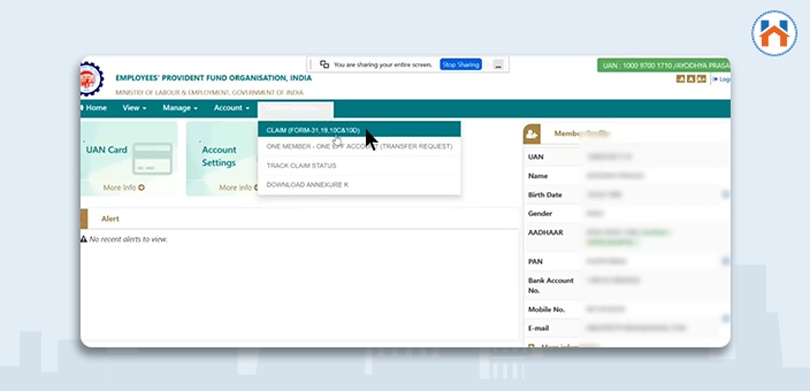Click the Mobile No. row label
Screen dimensions: 810x391
click(x=546, y=309)
